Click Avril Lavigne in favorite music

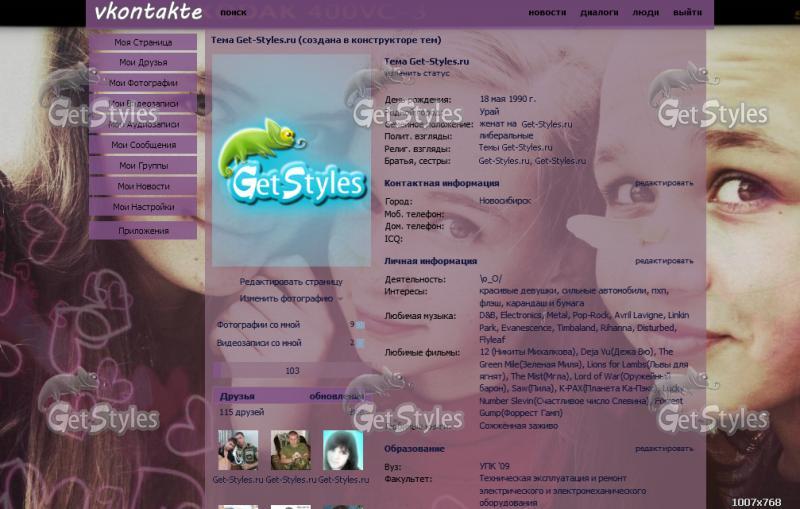638,315
